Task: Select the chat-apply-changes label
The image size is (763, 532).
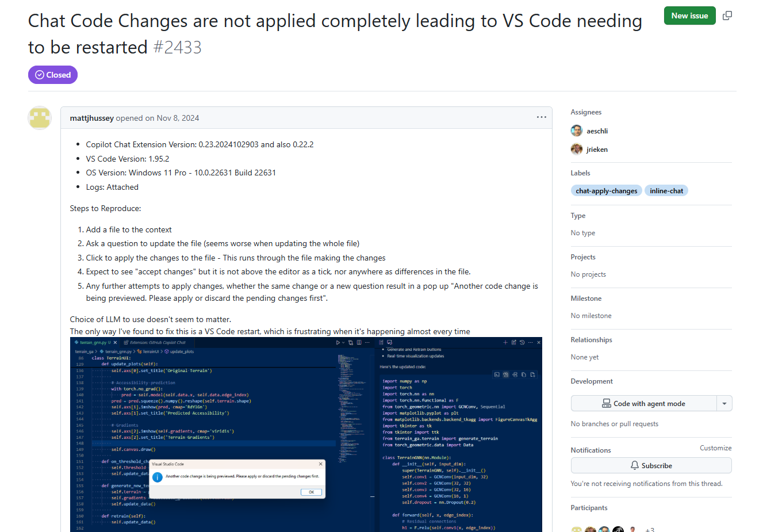Action: (x=607, y=191)
